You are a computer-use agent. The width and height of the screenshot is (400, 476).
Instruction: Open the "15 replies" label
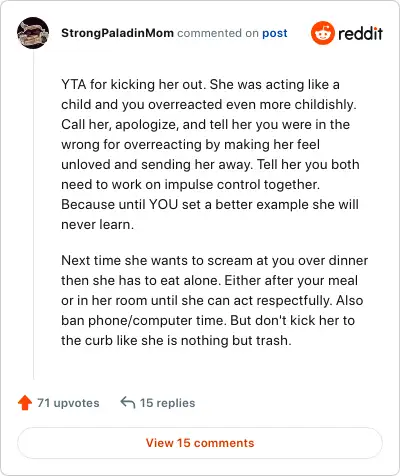167,403
